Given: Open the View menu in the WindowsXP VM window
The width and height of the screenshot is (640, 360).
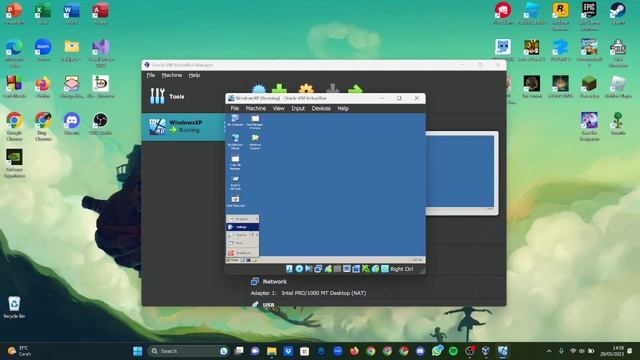Looking at the screenshot, I should 278,109.
